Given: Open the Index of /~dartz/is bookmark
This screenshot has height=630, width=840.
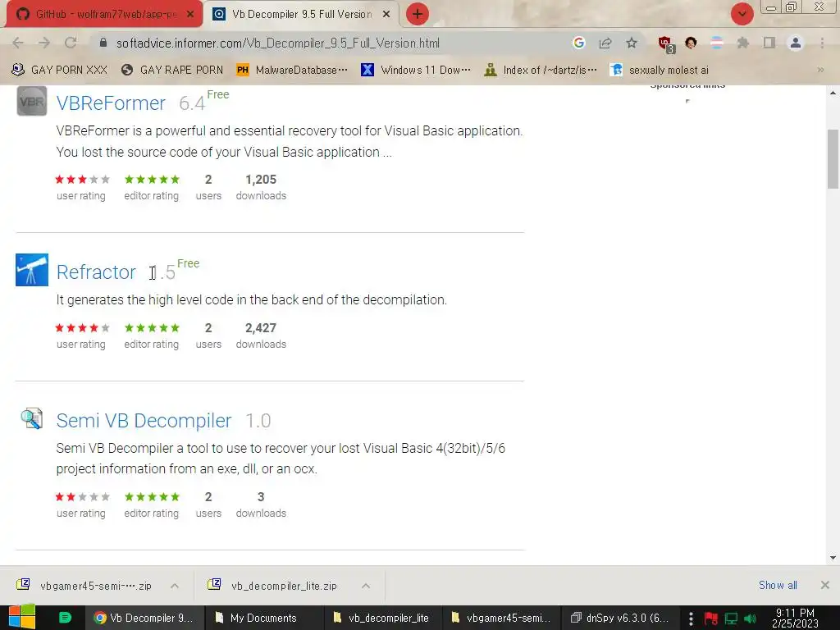Looking at the screenshot, I should click(x=540, y=70).
